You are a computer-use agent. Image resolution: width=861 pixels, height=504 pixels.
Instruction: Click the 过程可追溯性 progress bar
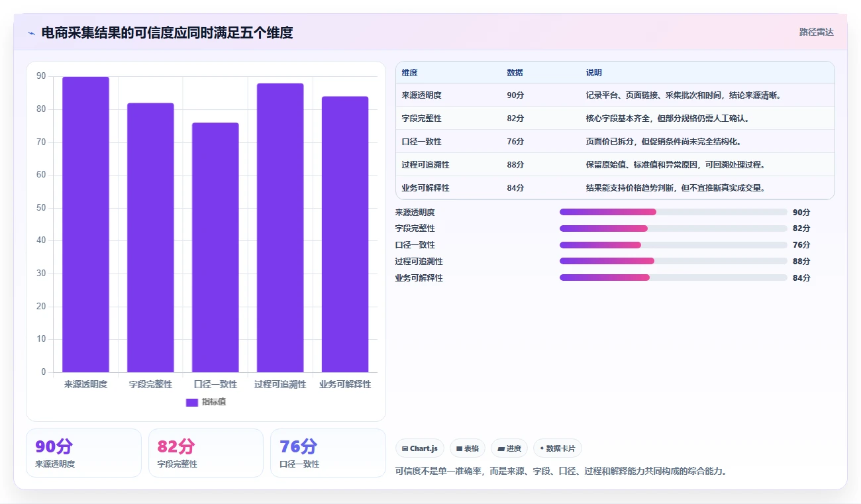[673, 261]
